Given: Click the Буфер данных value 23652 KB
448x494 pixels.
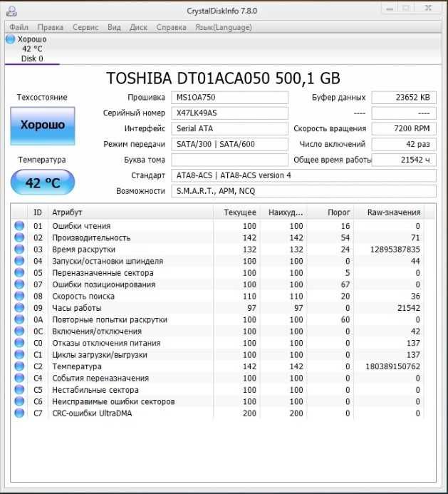Looking at the screenshot, I should point(404,98).
